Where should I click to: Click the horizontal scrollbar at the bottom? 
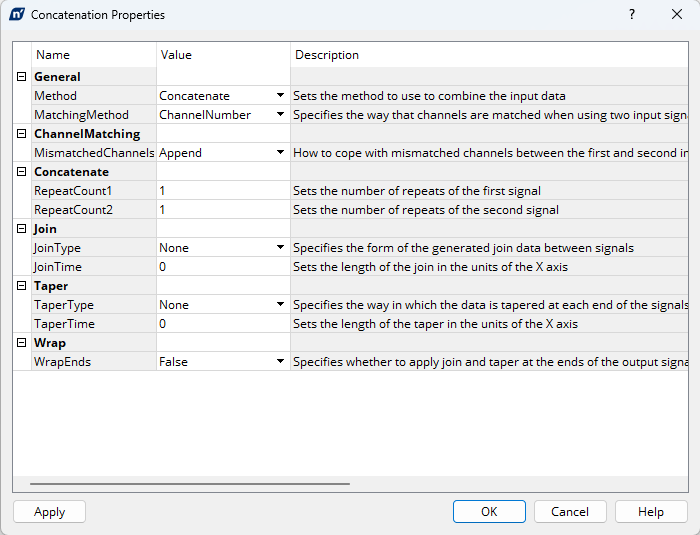(190, 484)
